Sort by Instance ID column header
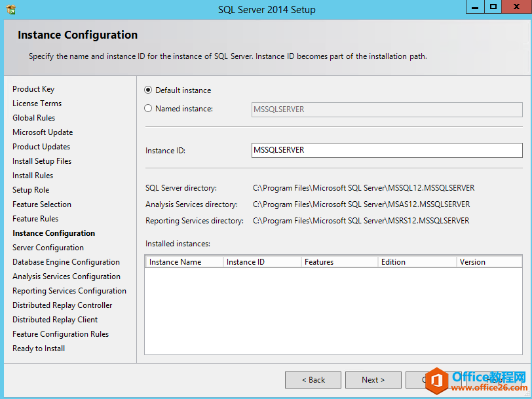This screenshot has width=532, height=399. pos(262,262)
